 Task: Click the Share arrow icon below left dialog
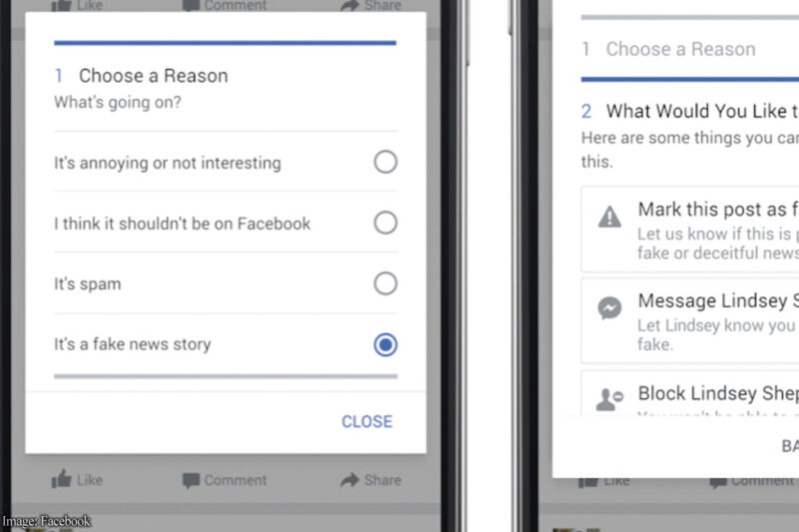pyautogui.click(x=350, y=480)
